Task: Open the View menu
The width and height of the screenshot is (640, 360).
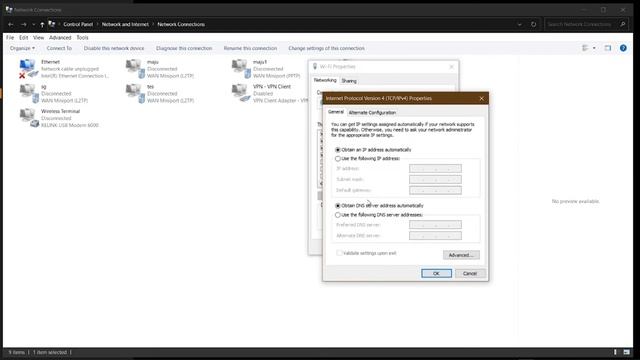Action: tap(38, 38)
